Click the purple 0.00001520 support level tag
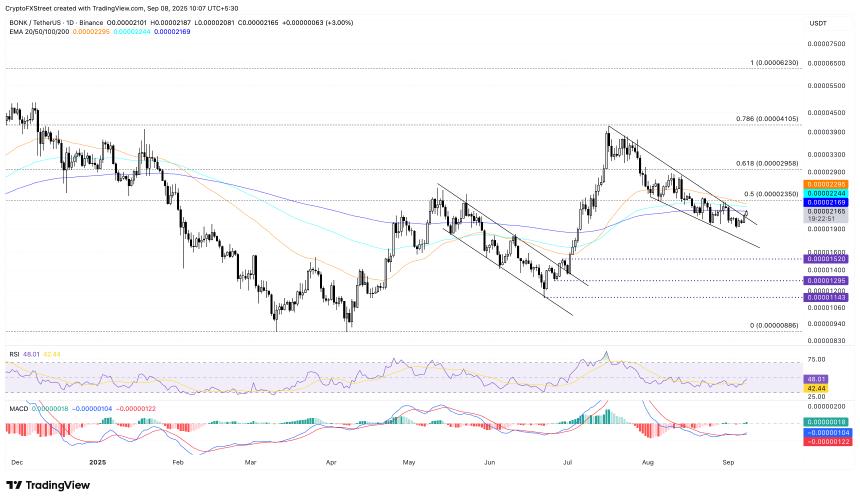860x501 pixels. 826,258
